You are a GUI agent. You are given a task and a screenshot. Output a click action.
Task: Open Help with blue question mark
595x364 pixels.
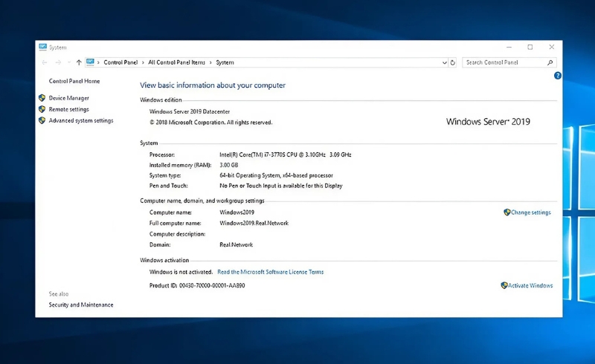click(557, 76)
